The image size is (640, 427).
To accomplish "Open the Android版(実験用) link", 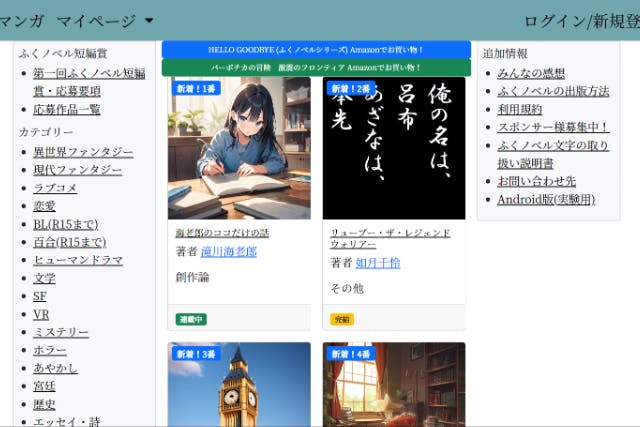I will (x=546, y=199).
